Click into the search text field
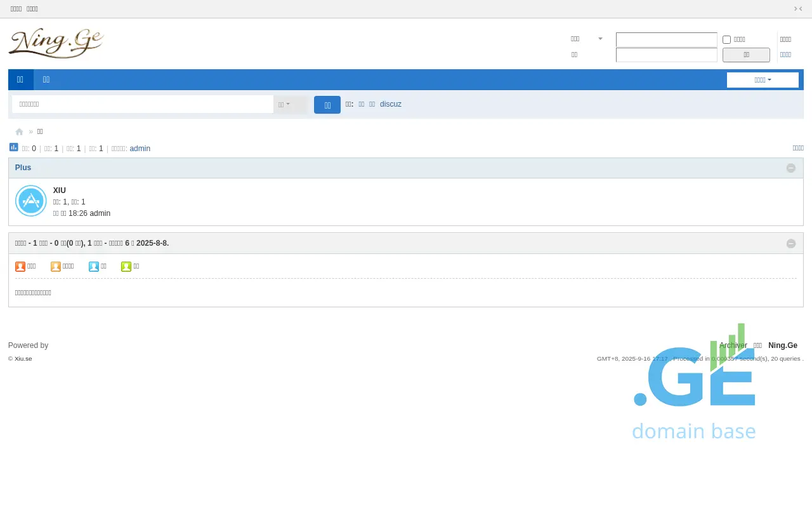 click(x=143, y=104)
